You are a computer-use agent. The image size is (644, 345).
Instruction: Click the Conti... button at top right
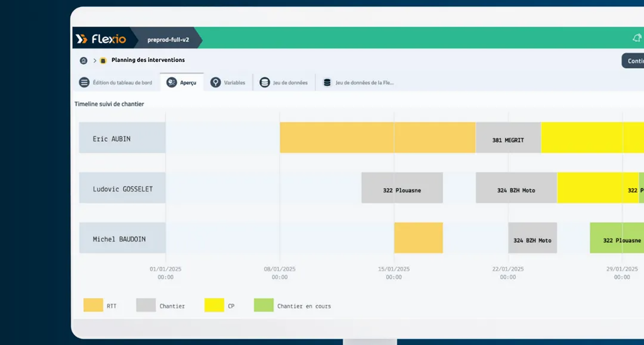point(633,60)
